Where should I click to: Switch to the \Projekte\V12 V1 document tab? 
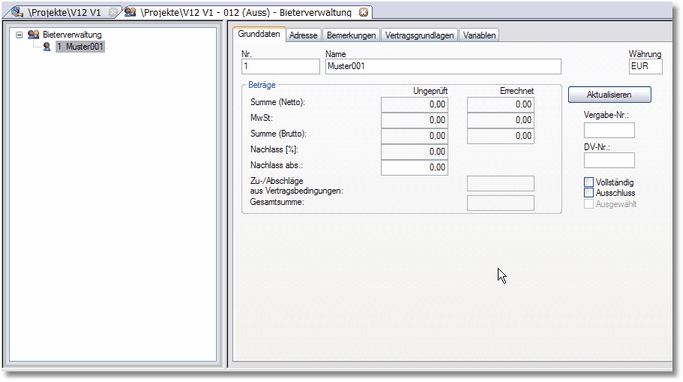pyautogui.click(x=64, y=13)
